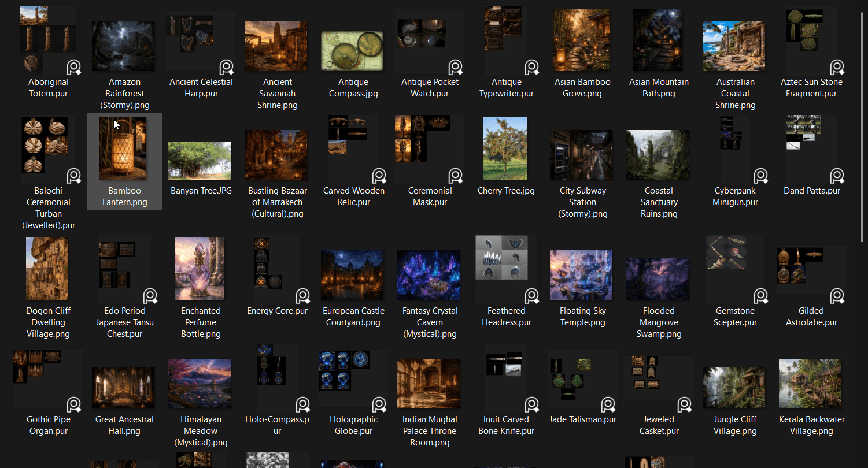The width and height of the screenshot is (868, 468).
Task: Click the "Great Ancestral Hall.png" file name
Action: (124, 425)
